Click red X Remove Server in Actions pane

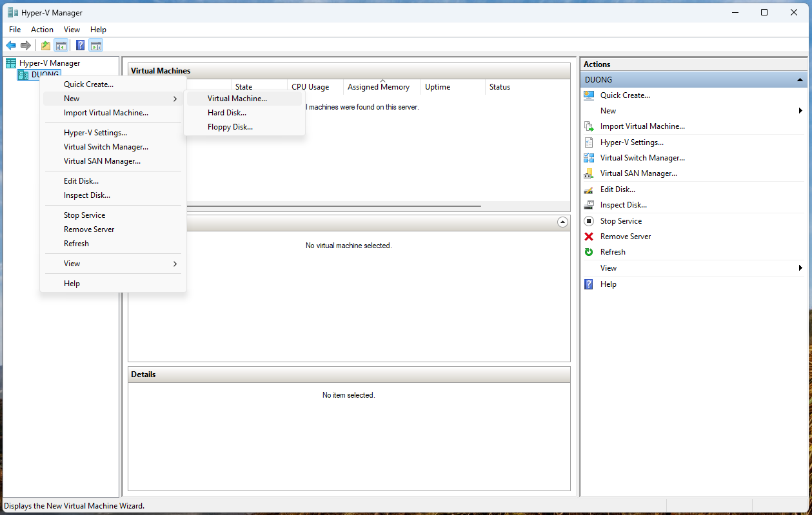click(589, 237)
